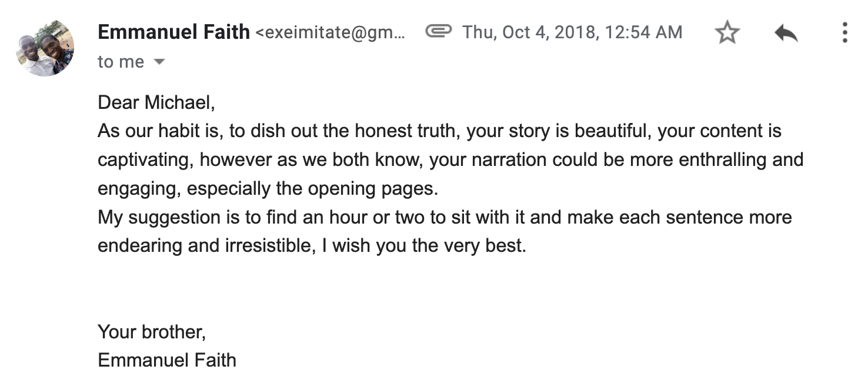Open the three-dot More options menu

844,32
